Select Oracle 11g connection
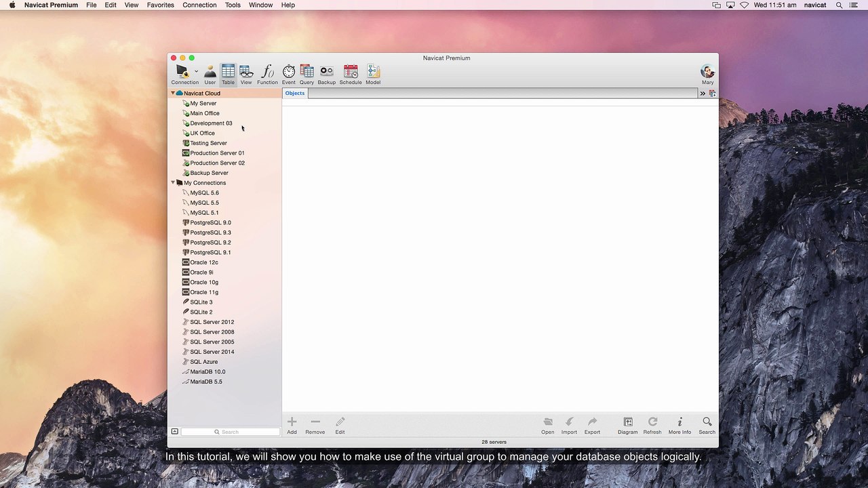The image size is (868, 488). point(204,292)
